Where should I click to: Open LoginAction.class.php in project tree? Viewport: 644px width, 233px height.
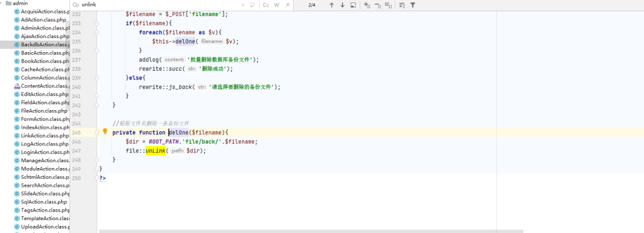coord(42,152)
